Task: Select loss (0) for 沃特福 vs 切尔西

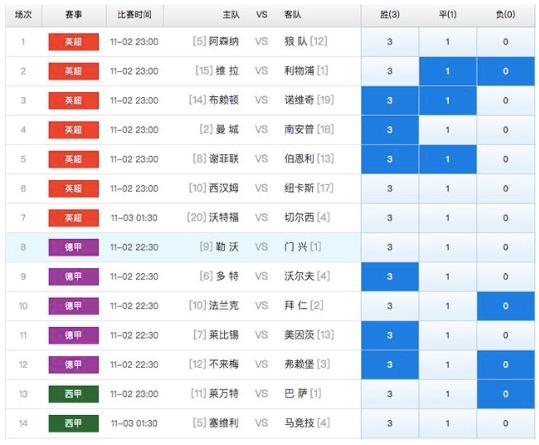Action: click(506, 218)
